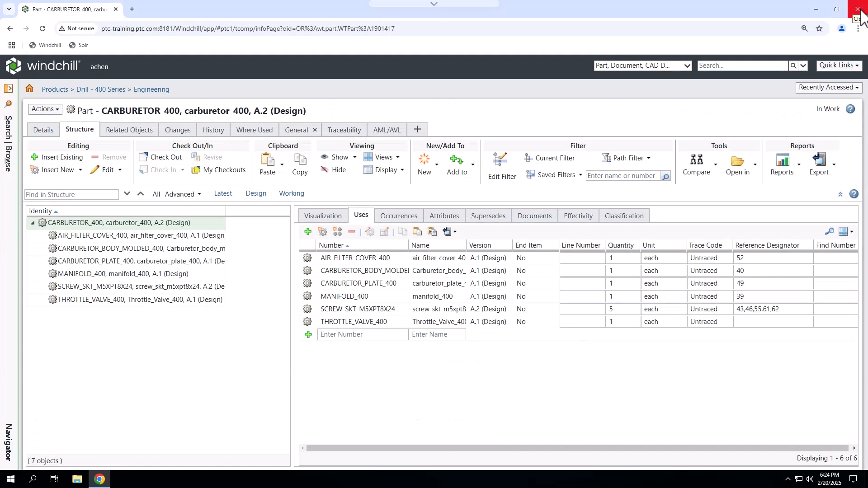Image resolution: width=868 pixels, height=488 pixels.
Task: Open the Where Used tab
Action: pos(254,130)
